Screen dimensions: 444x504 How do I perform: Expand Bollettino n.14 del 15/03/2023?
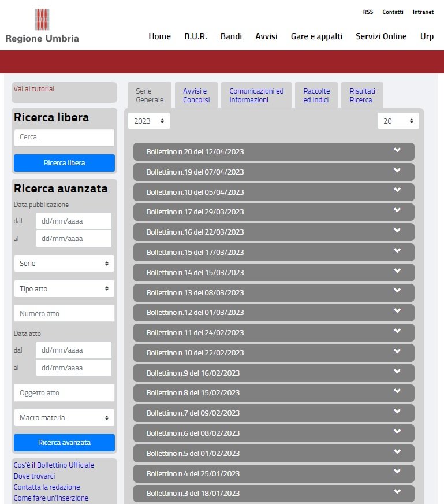point(274,273)
